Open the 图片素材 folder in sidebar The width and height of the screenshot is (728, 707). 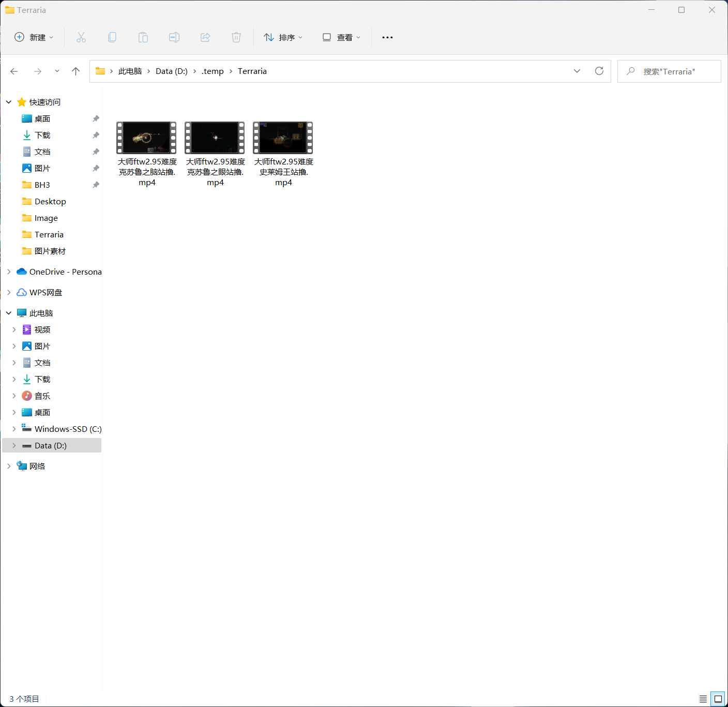50,251
